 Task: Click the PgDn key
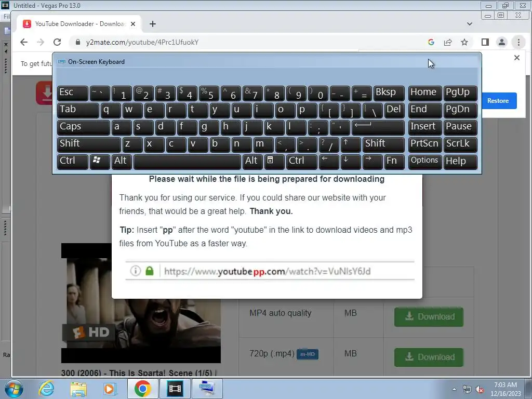[460, 110]
